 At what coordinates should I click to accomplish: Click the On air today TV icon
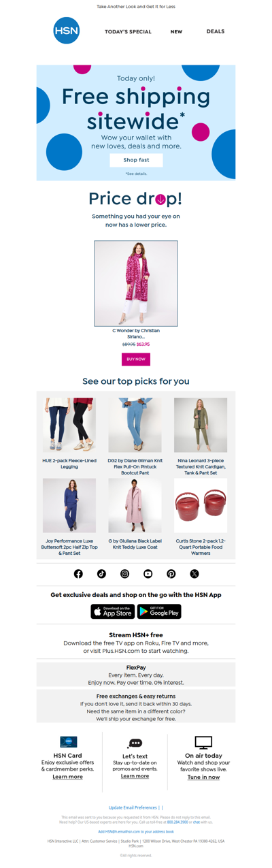point(203,743)
